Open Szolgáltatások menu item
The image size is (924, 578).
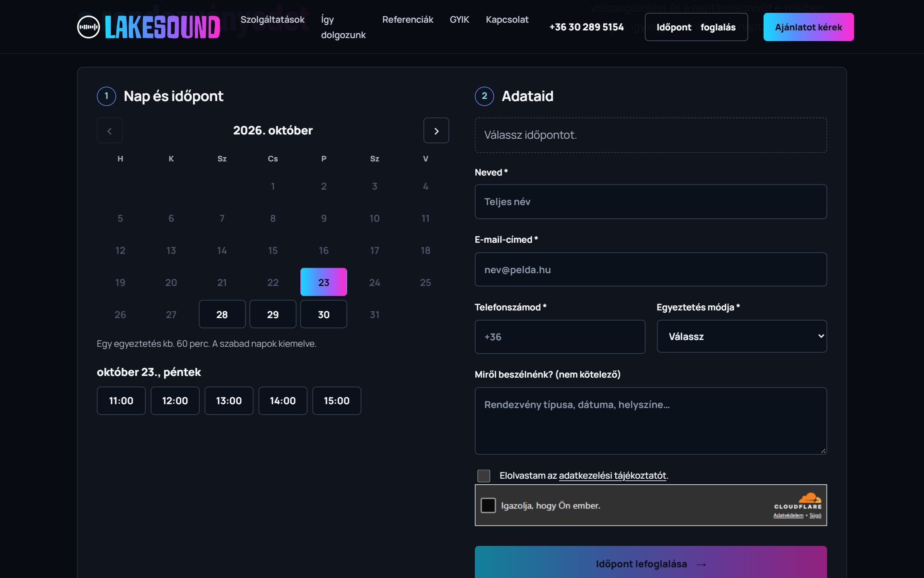[x=272, y=19]
